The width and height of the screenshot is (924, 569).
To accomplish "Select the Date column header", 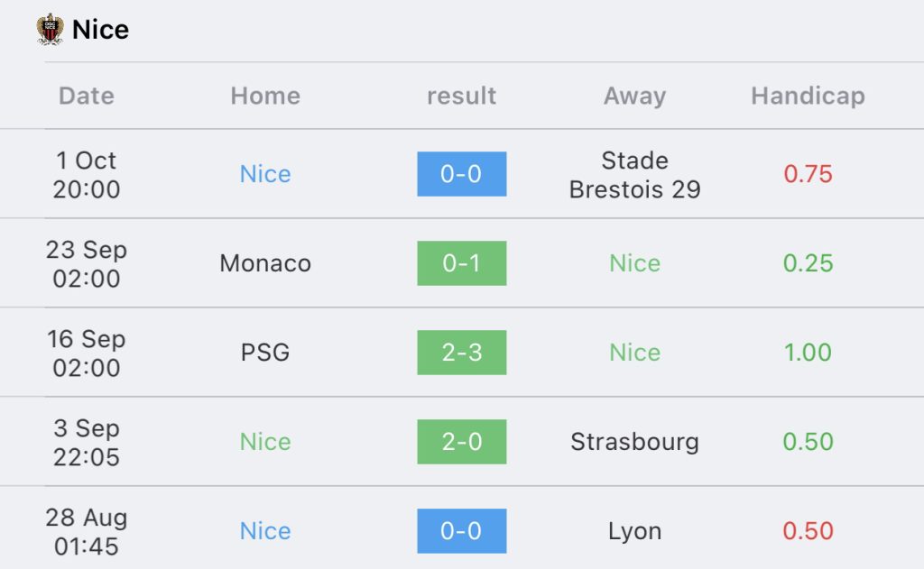I will click(x=87, y=96).
